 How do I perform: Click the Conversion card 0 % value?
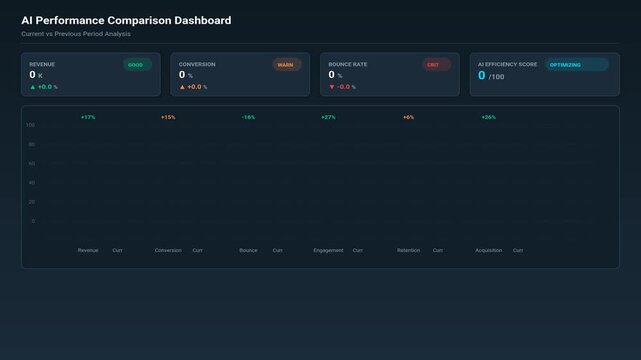tap(186, 75)
